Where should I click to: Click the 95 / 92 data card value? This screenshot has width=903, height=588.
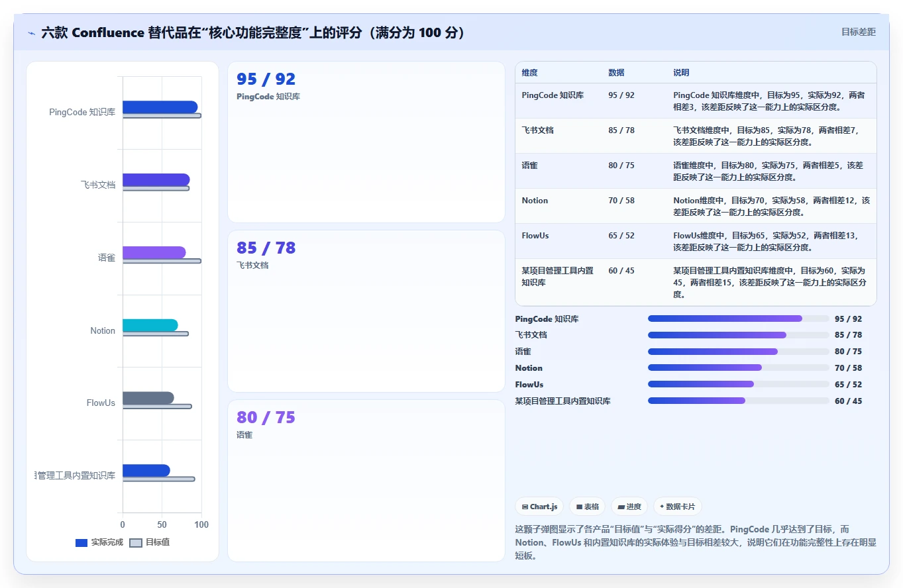click(x=266, y=79)
